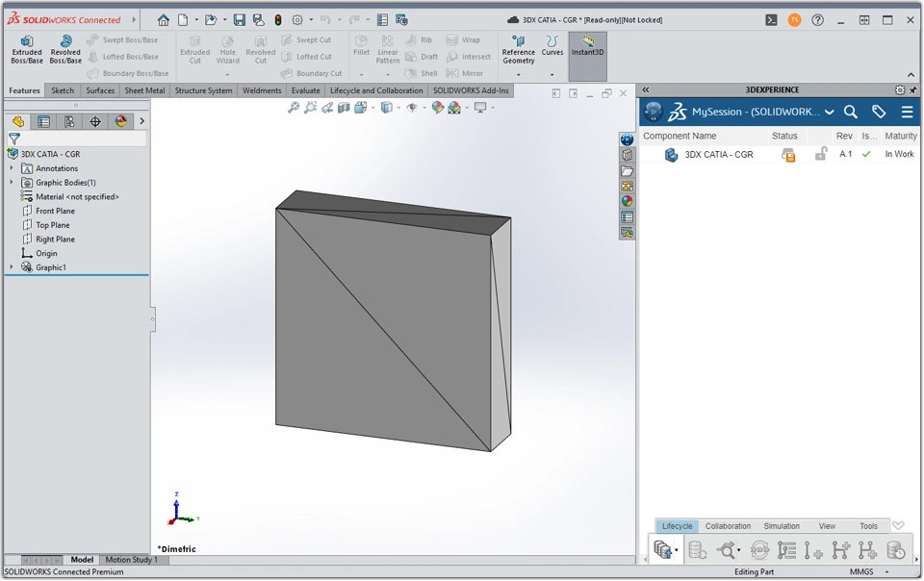Open the DimXpertManager crosshair tab
Image resolution: width=924 pixels, height=581 pixels.
coord(95,121)
